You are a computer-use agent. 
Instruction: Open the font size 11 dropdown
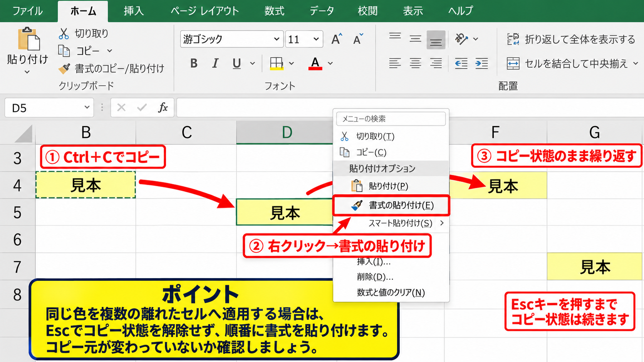[x=316, y=39]
